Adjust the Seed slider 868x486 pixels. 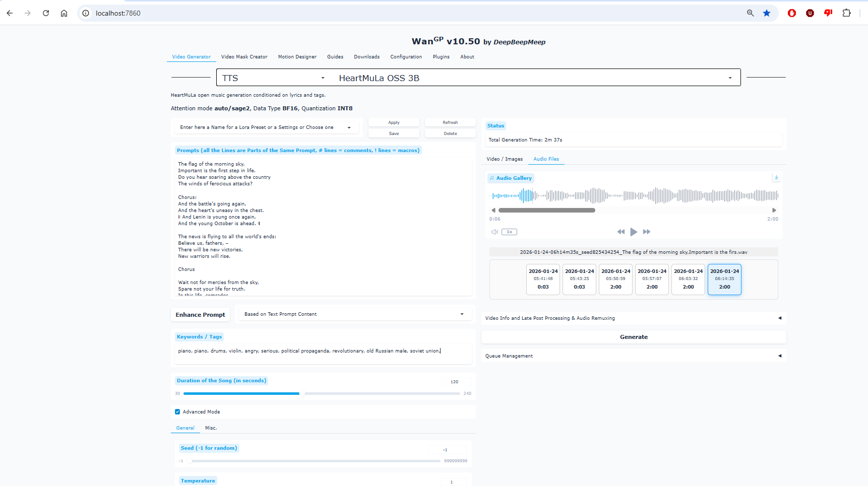[315, 461]
